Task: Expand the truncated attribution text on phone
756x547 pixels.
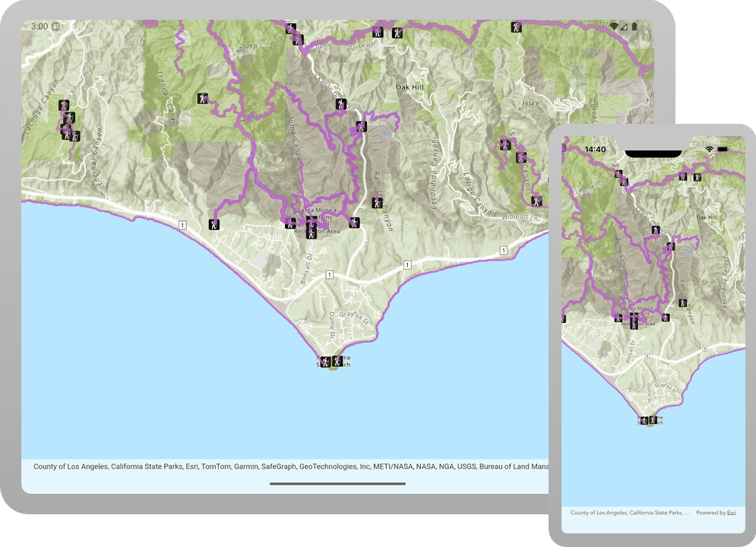Action: [x=629, y=513]
